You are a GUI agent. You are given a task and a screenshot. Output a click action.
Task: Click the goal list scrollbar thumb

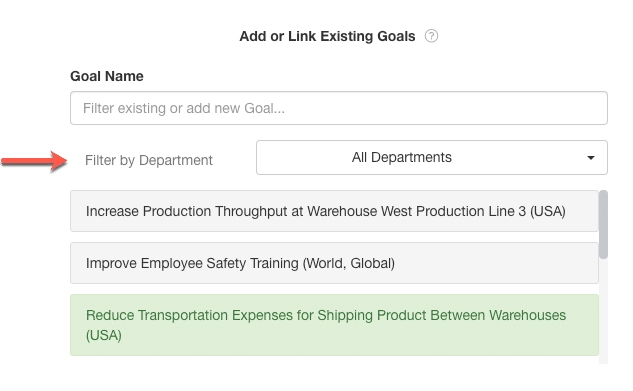[603, 224]
